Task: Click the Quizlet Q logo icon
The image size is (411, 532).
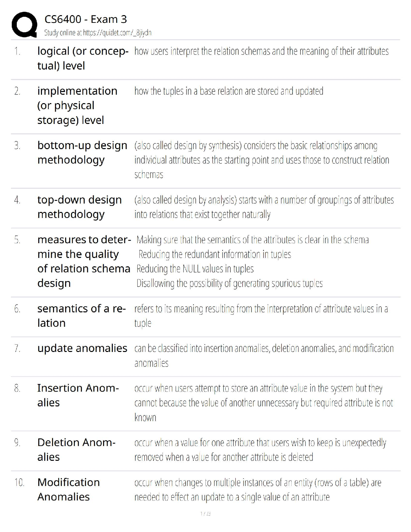Action: (24, 25)
